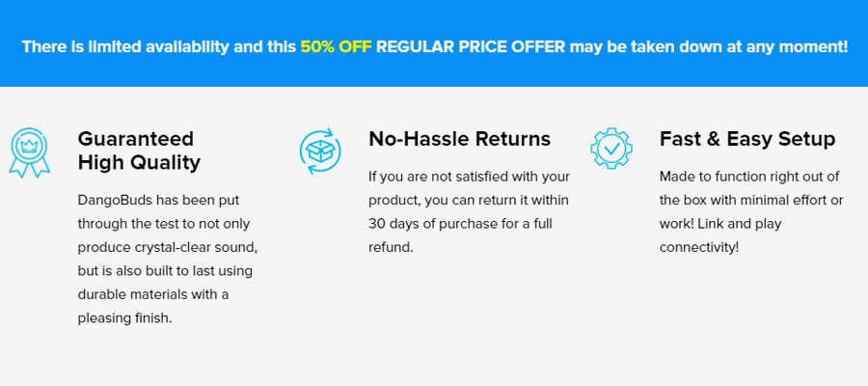This screenshot has height=386, width=868.
Task: Click the yellow 50% OFF text
Action: (336, 46)
